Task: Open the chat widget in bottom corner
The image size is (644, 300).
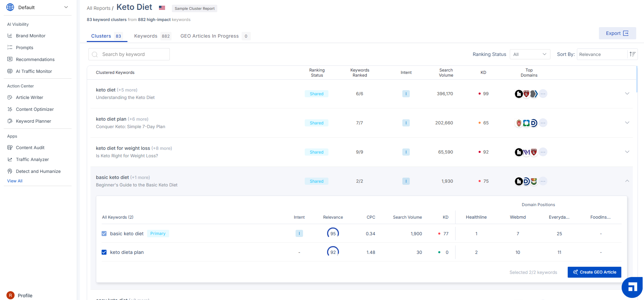Action: [x=632, y=287]
